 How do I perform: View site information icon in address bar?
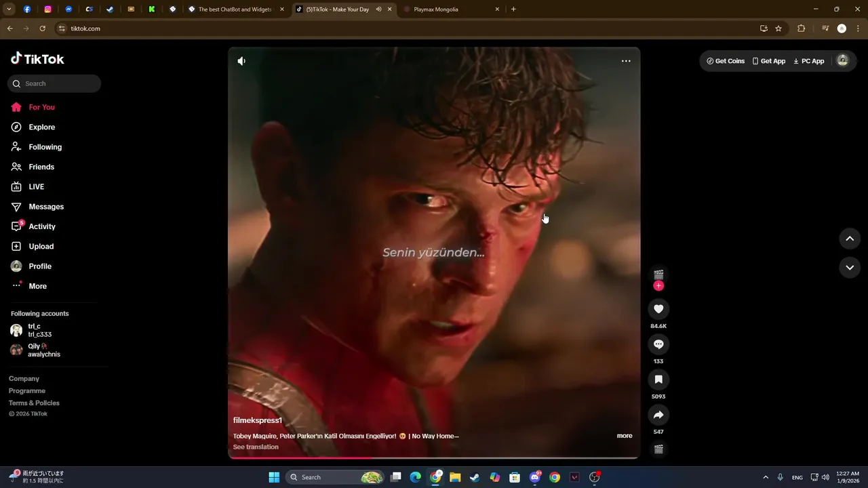pos(62,28)
